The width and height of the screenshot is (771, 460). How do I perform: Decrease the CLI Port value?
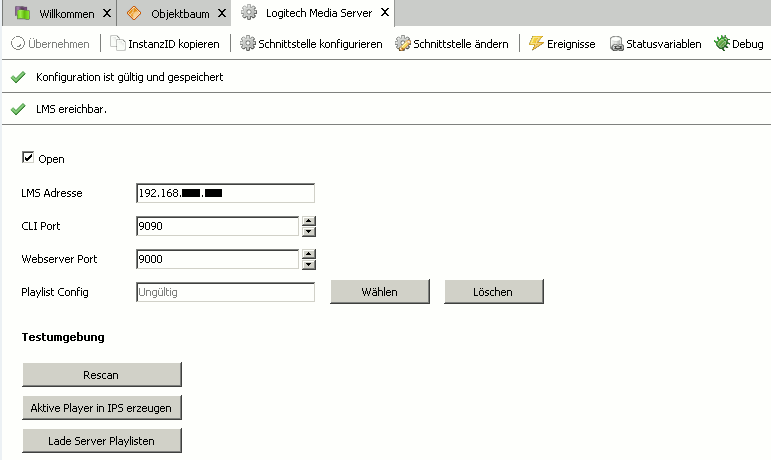click(309, 231)
